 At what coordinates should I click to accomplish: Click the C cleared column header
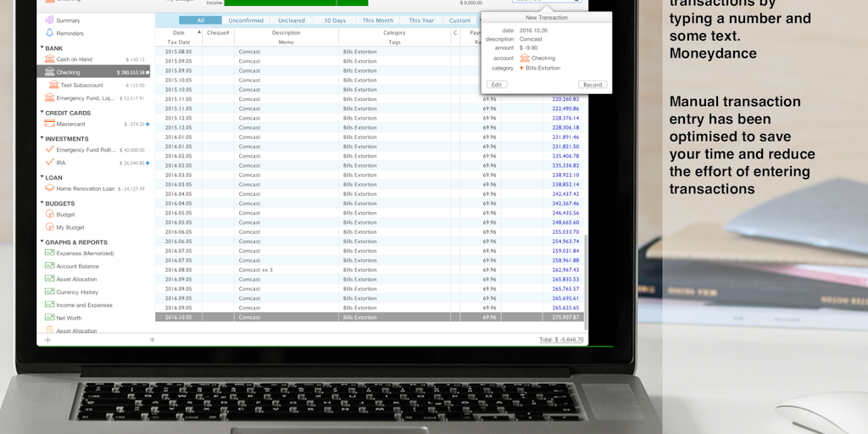[x=455, y=33]
